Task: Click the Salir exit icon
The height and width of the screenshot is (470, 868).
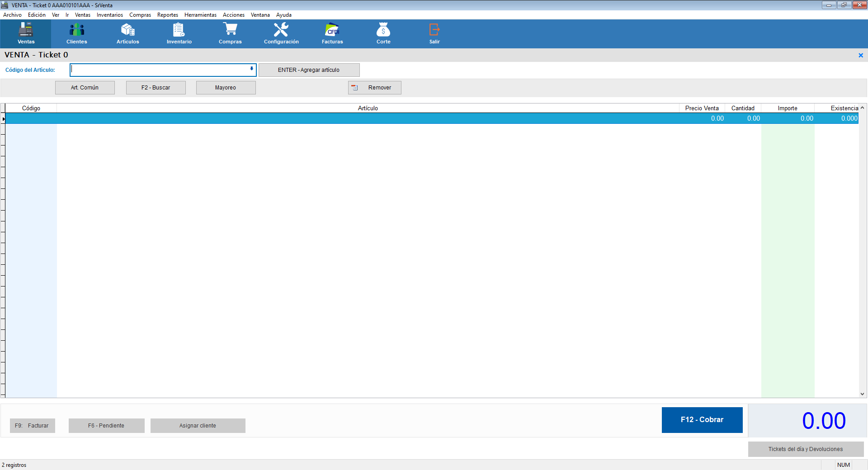Action: [434, 34]
